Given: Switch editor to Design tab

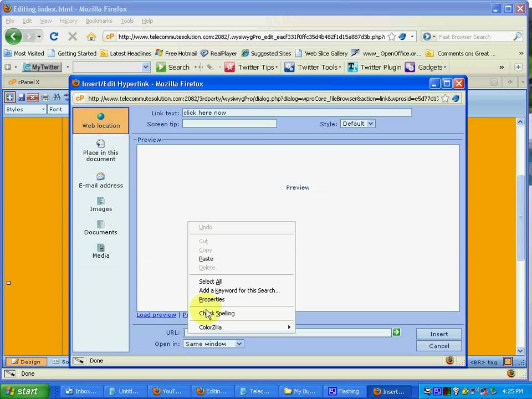Looking at the screenshot, I should [x=26, y=362].
